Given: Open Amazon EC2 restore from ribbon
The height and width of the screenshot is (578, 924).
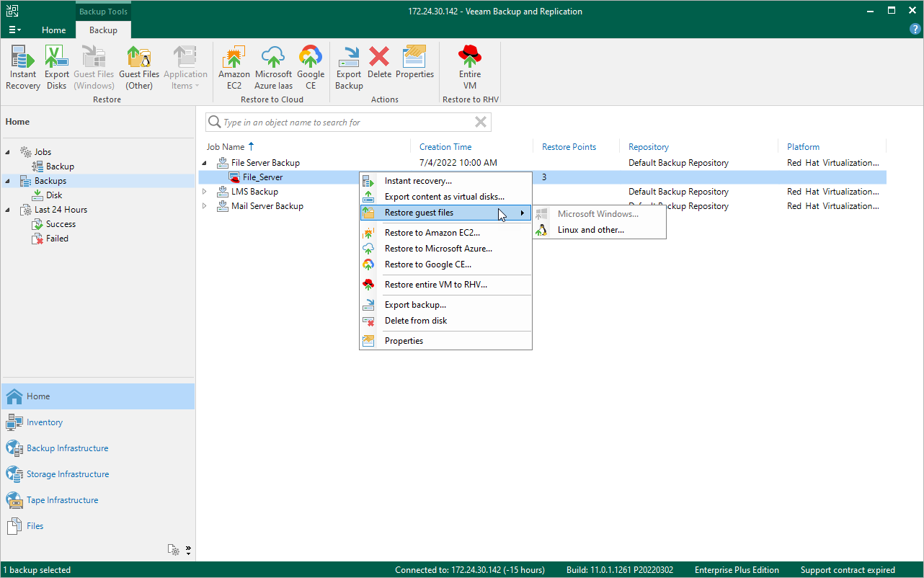Looking at the screenshot, I should click(234, 68).
